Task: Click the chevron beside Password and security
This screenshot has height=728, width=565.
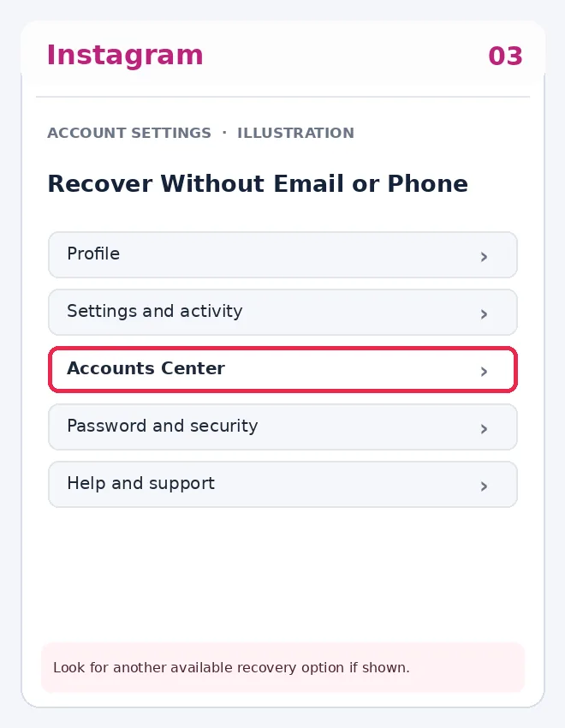Action: tap(484, 429)
